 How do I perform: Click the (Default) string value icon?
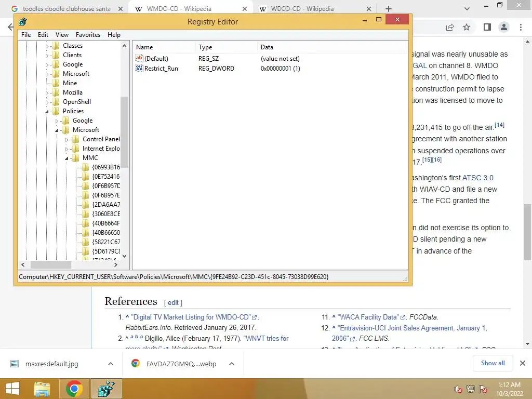139,58
